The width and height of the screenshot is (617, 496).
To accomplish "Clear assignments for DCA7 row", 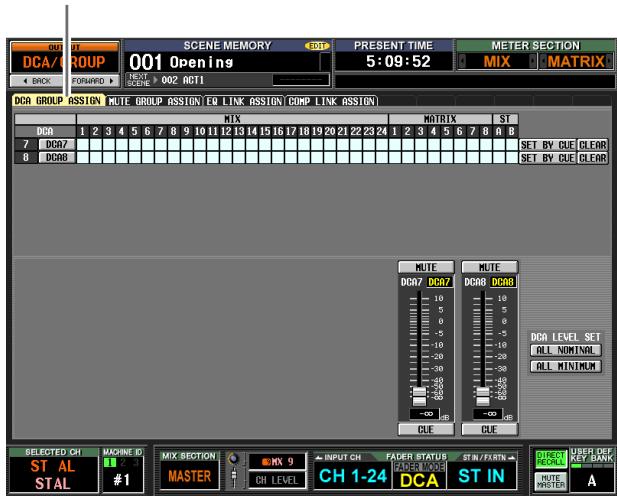I will click(x=593, y=145).
